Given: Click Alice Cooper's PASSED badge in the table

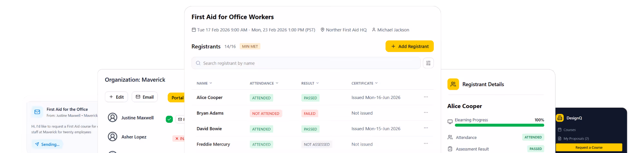Looking at the screenshot, I should tap(310, 98).
